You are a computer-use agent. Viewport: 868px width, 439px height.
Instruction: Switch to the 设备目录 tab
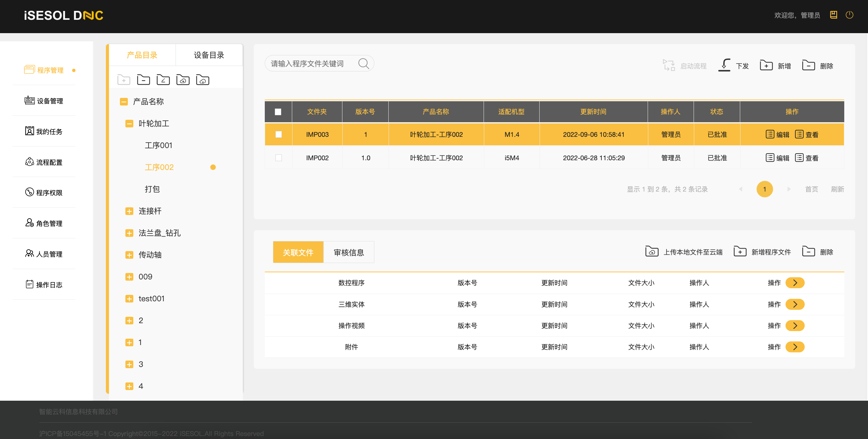point(209,55)
